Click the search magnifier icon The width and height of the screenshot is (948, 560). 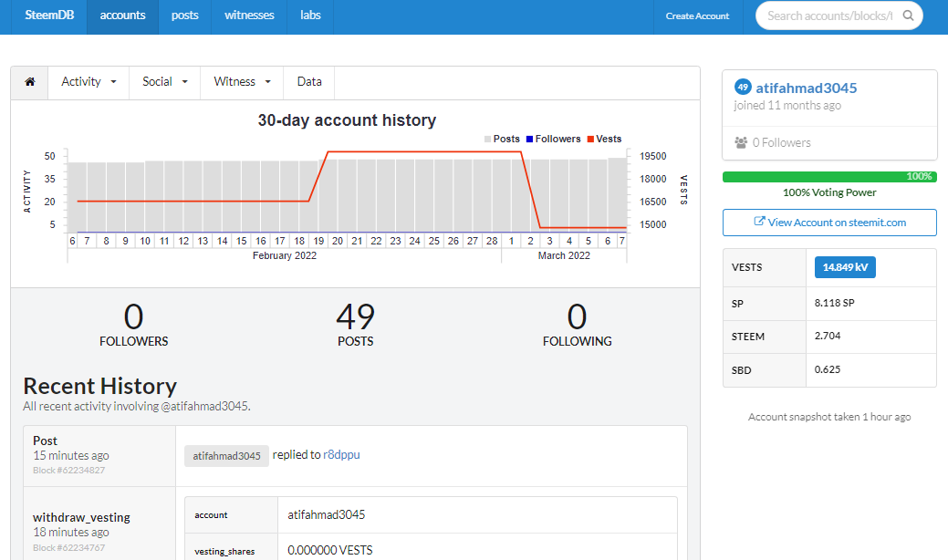tap(908, 16)
